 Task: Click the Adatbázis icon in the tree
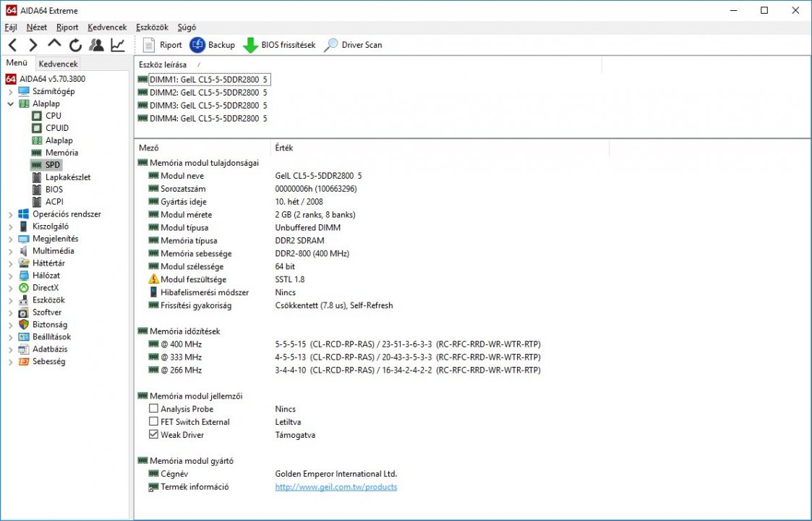(24, 350)
